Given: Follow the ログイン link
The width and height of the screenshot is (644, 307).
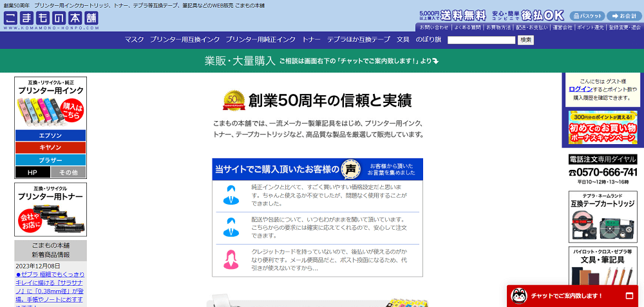Looking at the screenshot, I should coord(580,89).
